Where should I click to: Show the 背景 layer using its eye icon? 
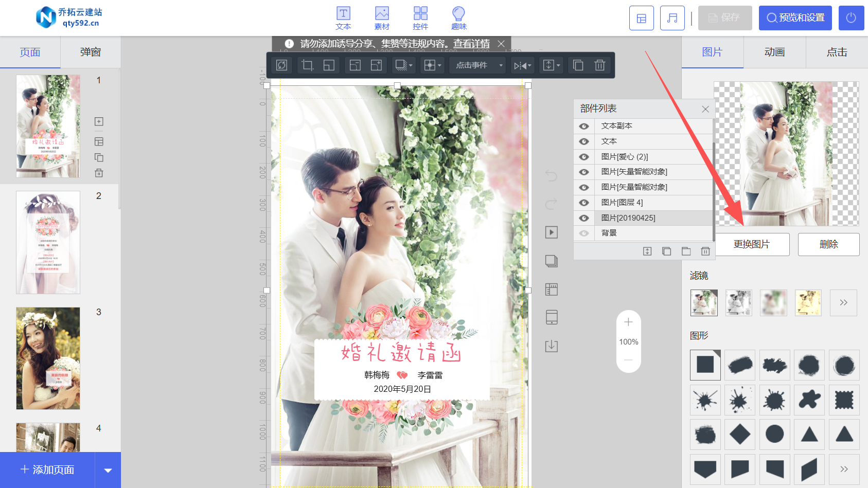pos(584,233)
